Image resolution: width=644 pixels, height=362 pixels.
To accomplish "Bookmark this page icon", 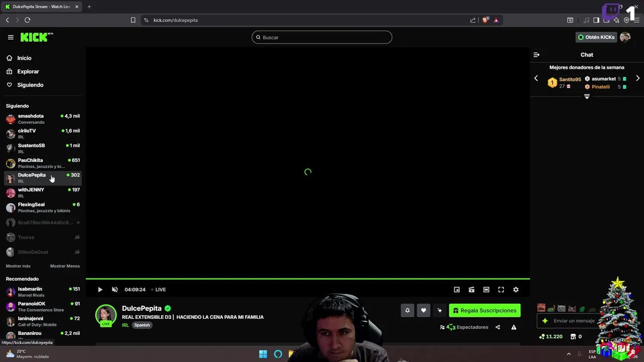I will tap(133, 20).
